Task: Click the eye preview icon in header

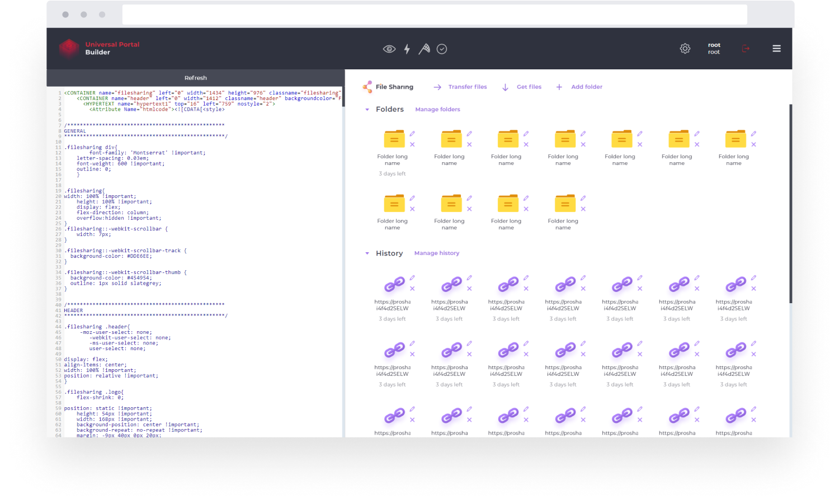Action: pos(389,49)
